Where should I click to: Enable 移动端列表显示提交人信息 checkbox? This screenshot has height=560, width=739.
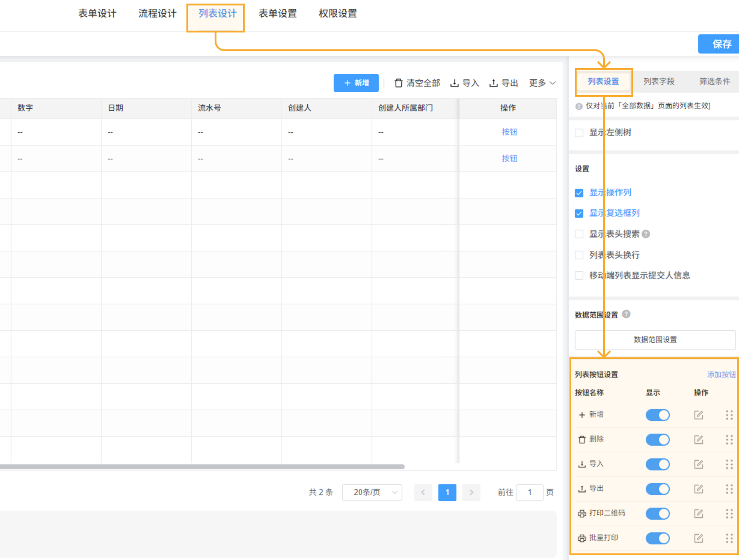tap(579, 275)
